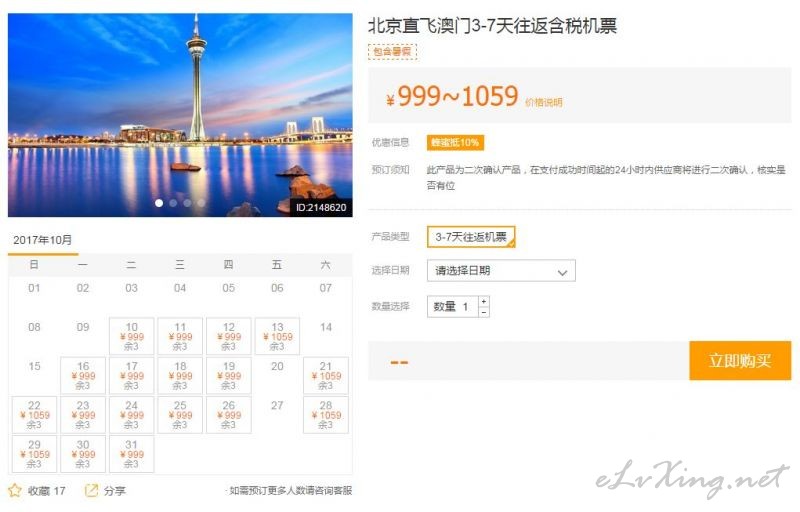Click the 数量 quantity input field
Viewport: 800px width, 512px height.
click(x=453, y=306)
